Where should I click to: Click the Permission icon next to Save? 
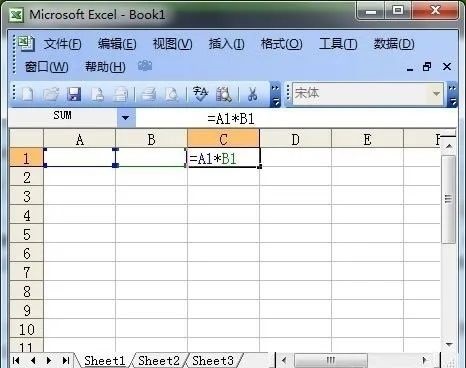pyautogui.click(x=97, y=94)
